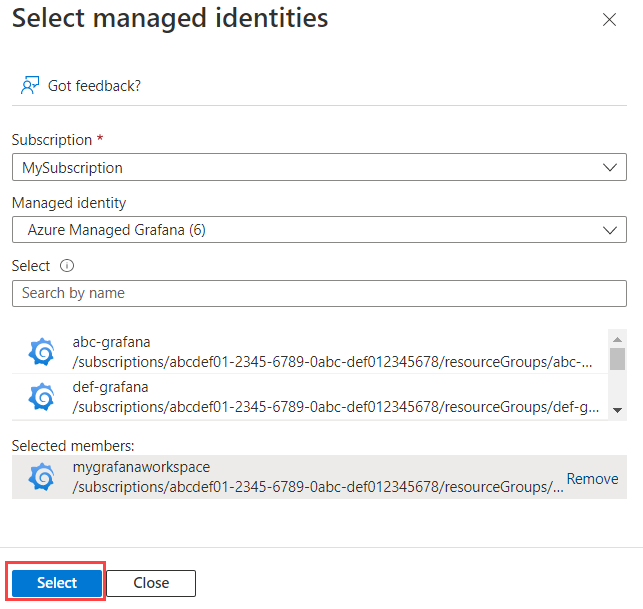The image size is (643, 609).
Task: Focus the Search by name field
Action: coord(318,293)
